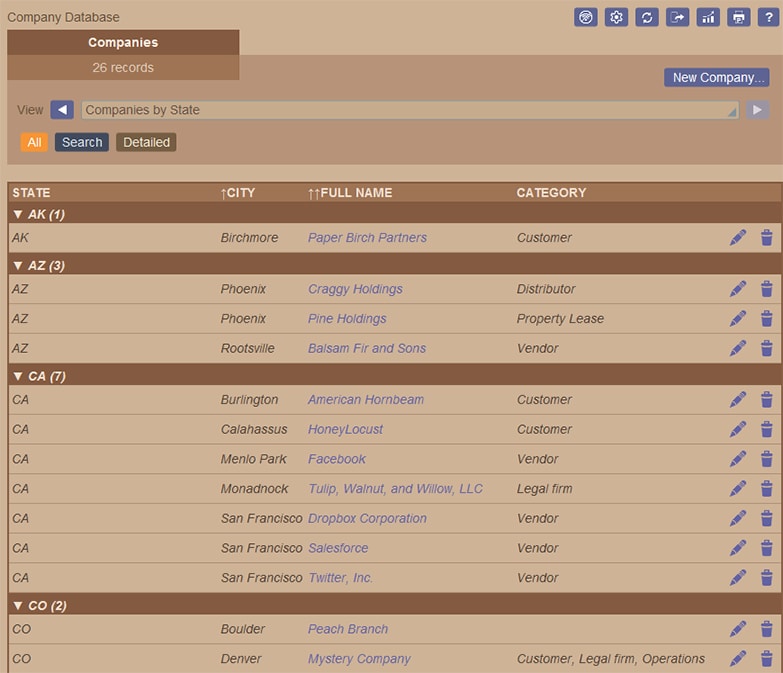This screenshot has height=673, width=783.
Task: Click the New Company... button
Action: (716, 78)
